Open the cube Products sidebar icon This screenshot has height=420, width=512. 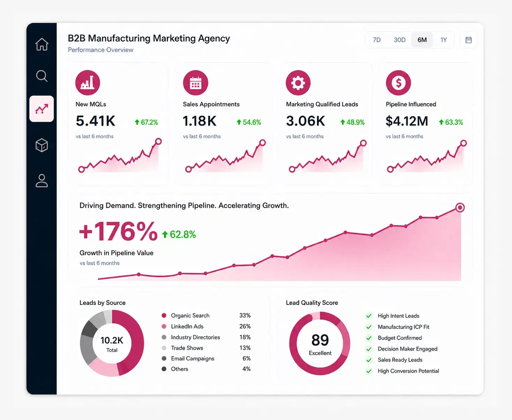tap(42, 145)
